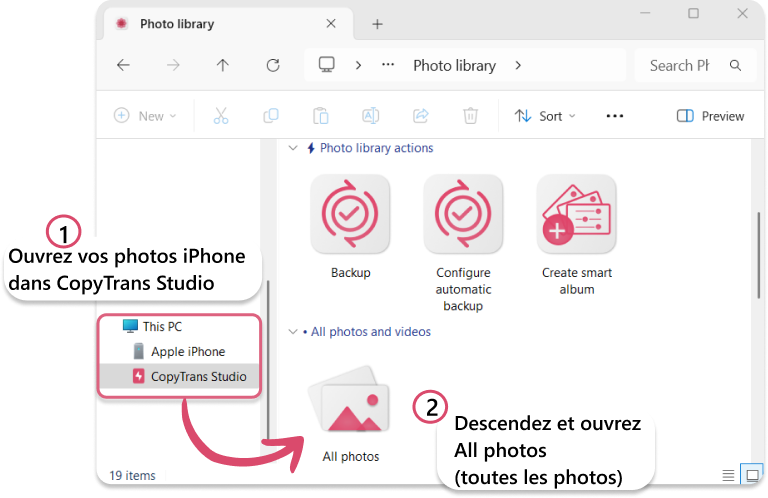Open the Backup action icon

coord(350,214)
